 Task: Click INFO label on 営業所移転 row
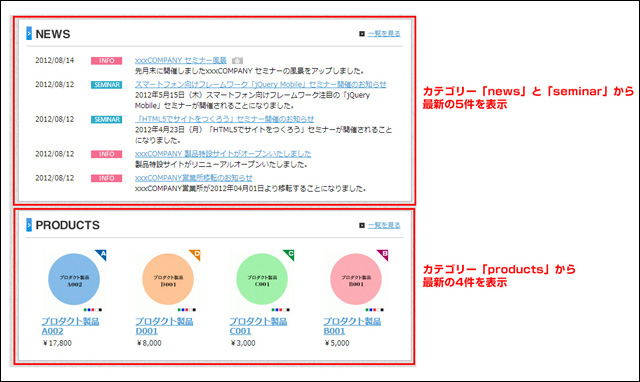[x=106, y=178]
